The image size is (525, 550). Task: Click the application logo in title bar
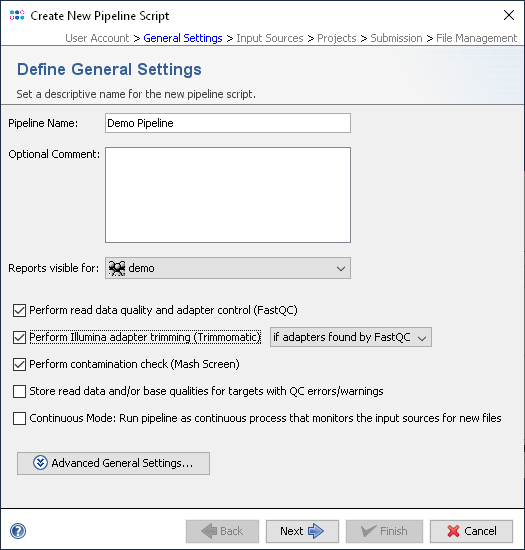(17, 15)
